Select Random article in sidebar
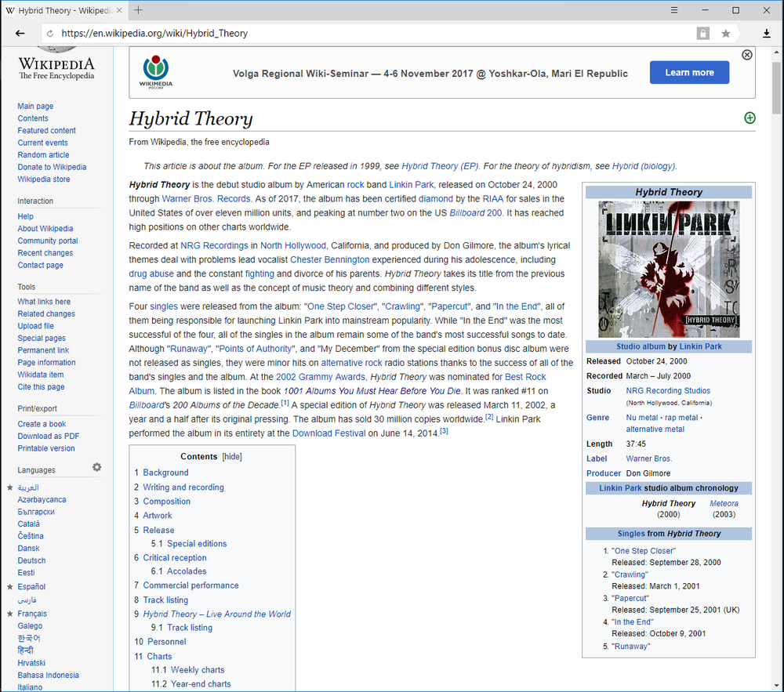 pos(43,155)
